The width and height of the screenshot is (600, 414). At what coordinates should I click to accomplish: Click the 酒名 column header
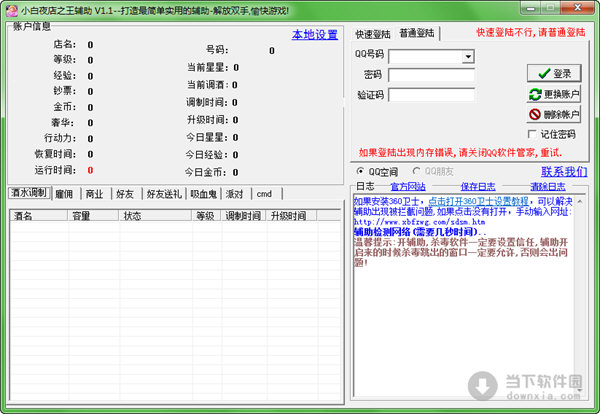point(39,216)
